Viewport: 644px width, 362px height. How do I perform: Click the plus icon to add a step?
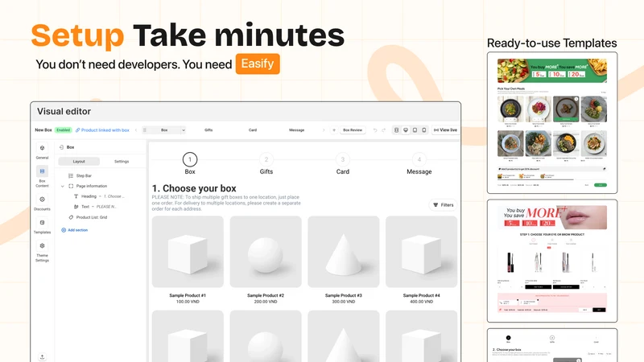pos(334,130)
